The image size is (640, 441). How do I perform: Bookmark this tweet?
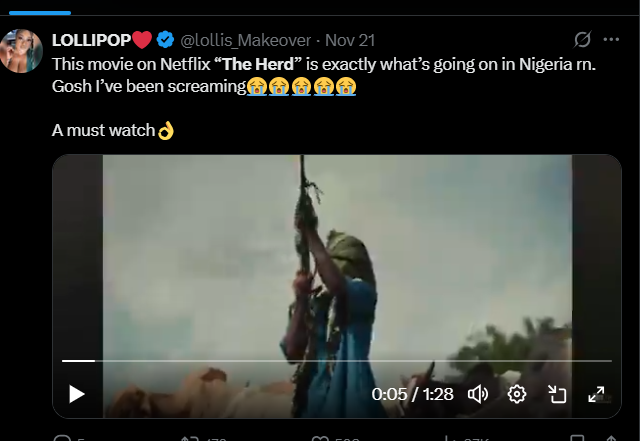[577, 437]
